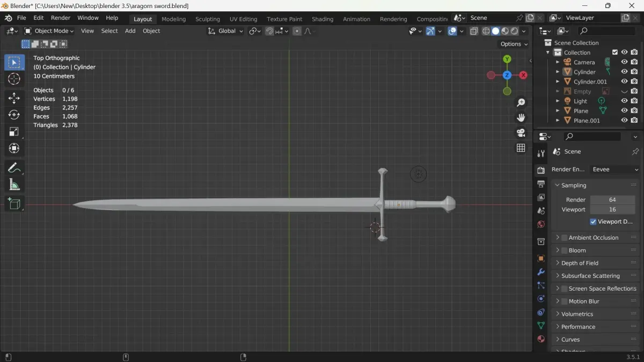Open viewport overlays dropdown arrow
The height and width of the screenshot is (362, 644).
click(x=462, y=31)
